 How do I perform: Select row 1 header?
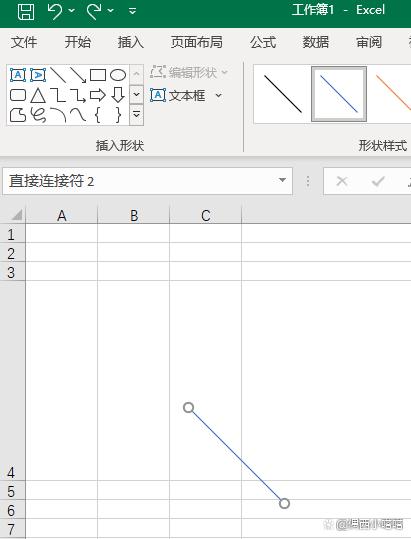[x=12, y=234]
